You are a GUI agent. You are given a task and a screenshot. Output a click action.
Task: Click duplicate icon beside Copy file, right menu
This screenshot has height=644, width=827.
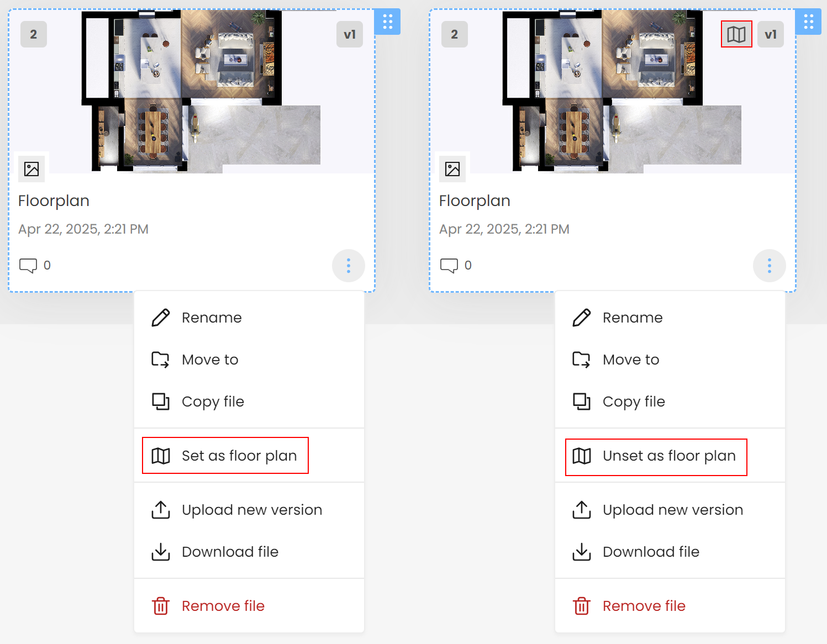pyautogui.click(x=582, y=402)
